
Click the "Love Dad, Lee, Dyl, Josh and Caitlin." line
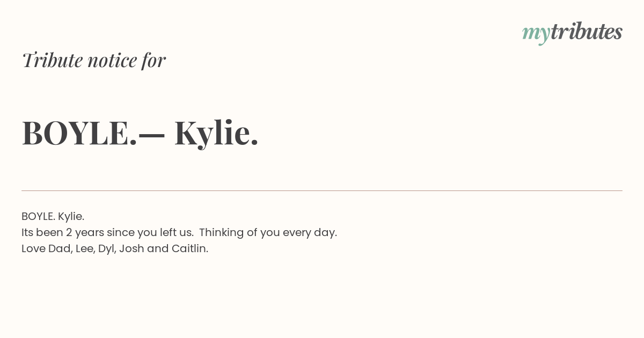click(115, 248)
